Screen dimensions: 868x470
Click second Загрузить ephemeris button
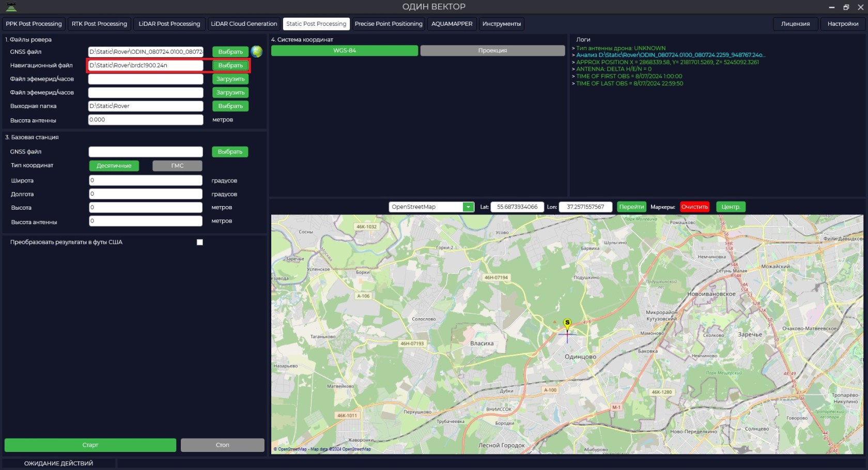point(230,92)
